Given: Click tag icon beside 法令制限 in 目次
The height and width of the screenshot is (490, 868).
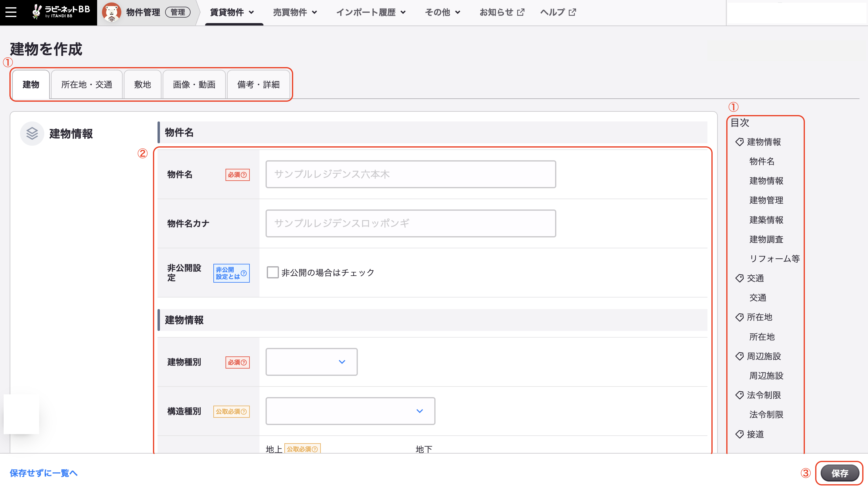Looking at the screenshot, I should click(x=739, y=395).
